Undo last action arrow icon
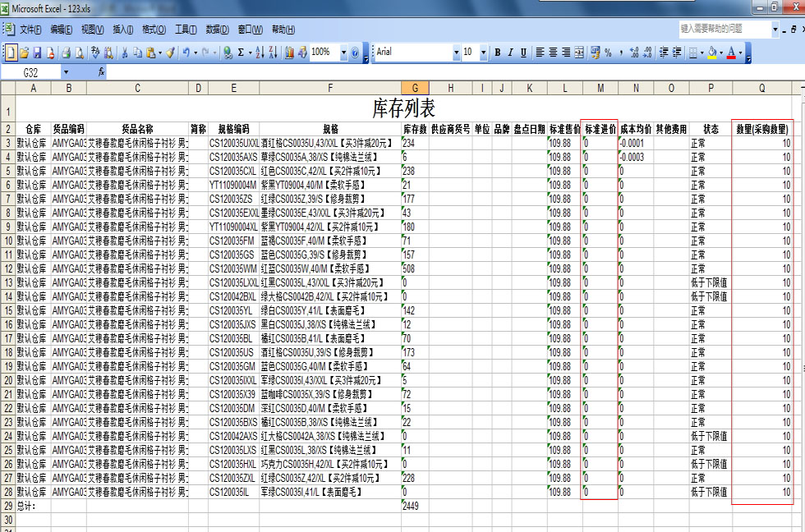This screenshot has height=532, width=805. click(186, 53)
